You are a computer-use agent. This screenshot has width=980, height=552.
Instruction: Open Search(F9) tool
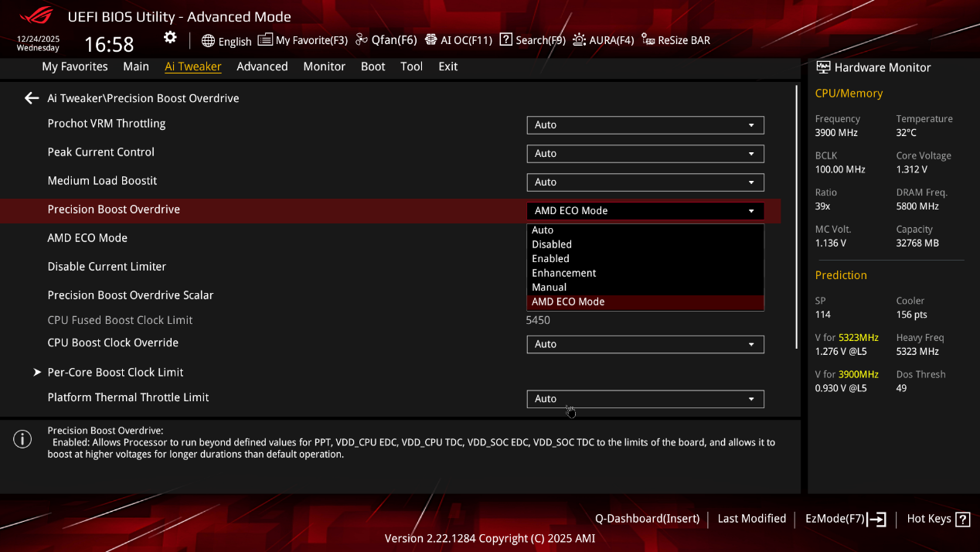click(533, 40)
